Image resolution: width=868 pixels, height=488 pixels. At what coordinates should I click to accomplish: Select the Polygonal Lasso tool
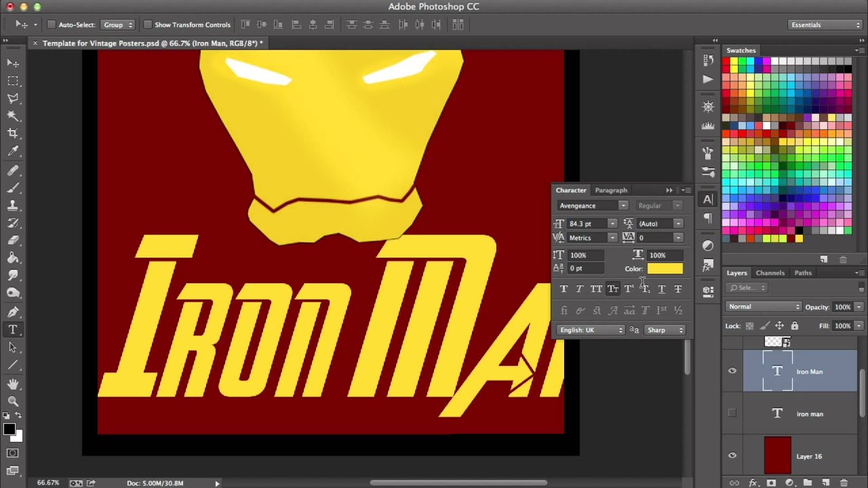tap(13, 98)
